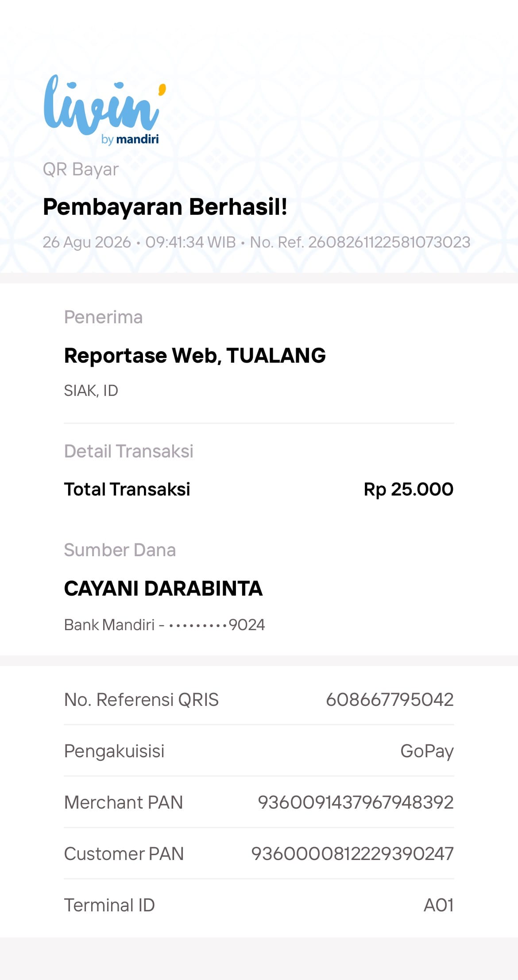Tap the masked Bank Mandiri account ending 9024
Screen dimensions: 518x980
(x=164, y=625)
